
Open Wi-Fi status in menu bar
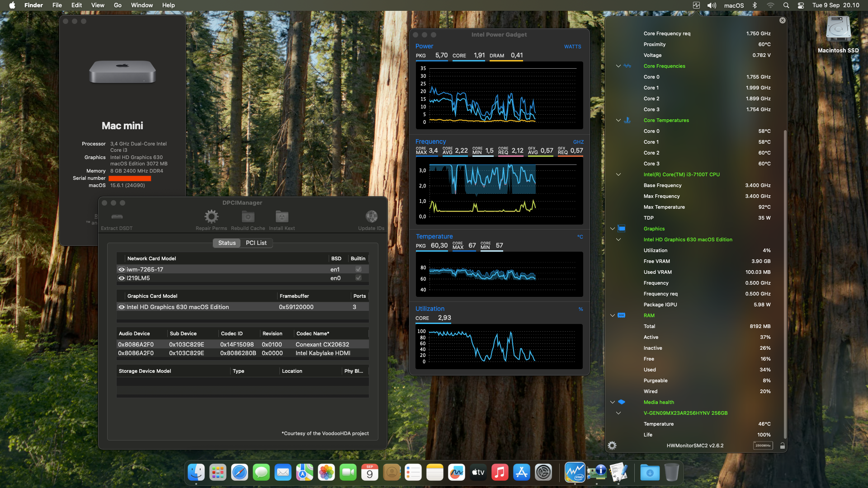[770, 5]
